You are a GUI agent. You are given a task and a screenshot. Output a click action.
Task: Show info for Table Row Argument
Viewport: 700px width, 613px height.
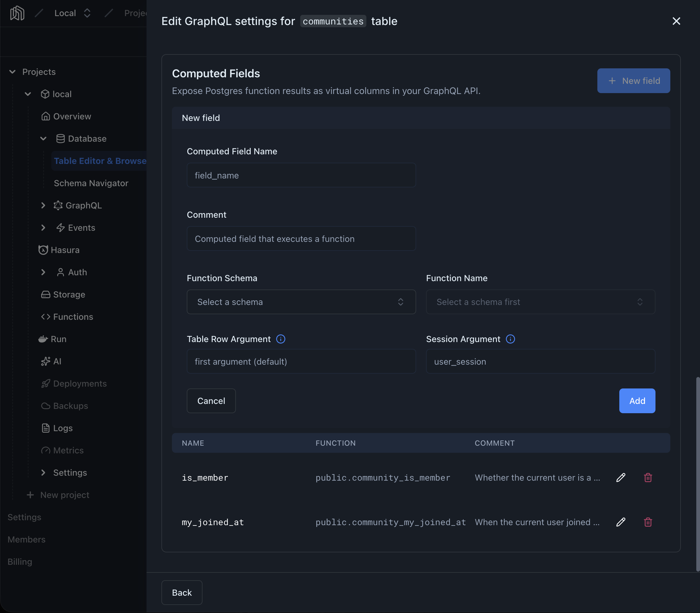280,339
